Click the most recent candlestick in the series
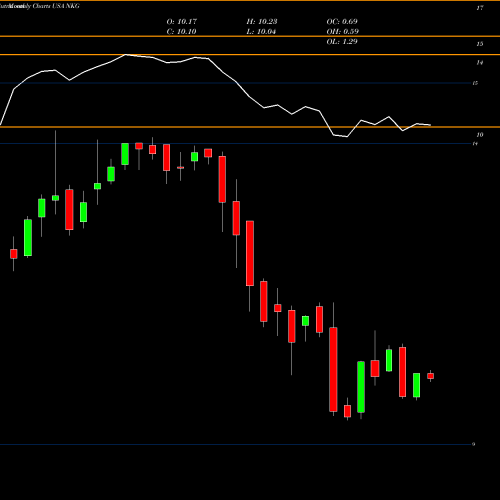This screenshot has height=500, width=500. pyautogui.click(x=431, y=376)
